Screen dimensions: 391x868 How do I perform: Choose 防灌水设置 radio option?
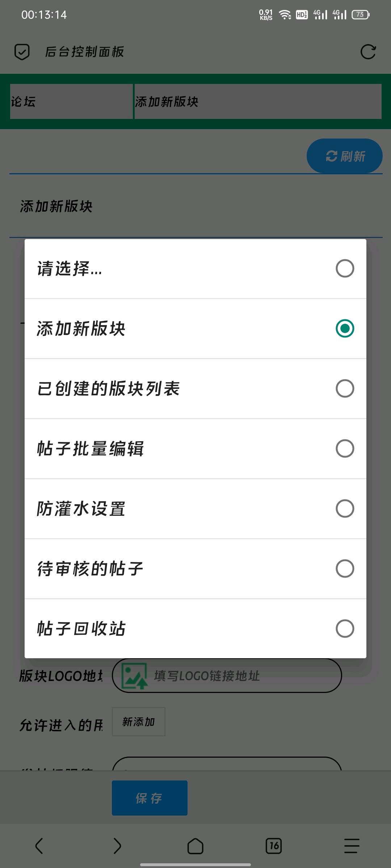[x=195, y=509]
